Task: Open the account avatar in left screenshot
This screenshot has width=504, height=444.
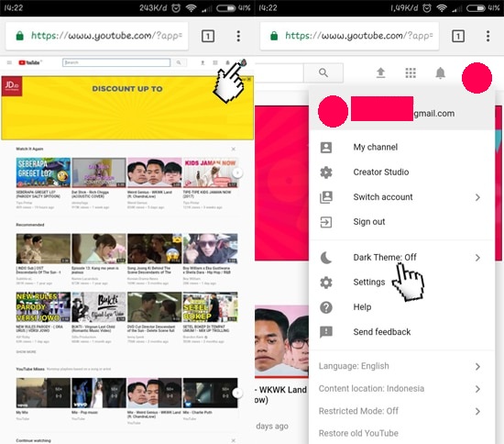Action: click(244, 62)
